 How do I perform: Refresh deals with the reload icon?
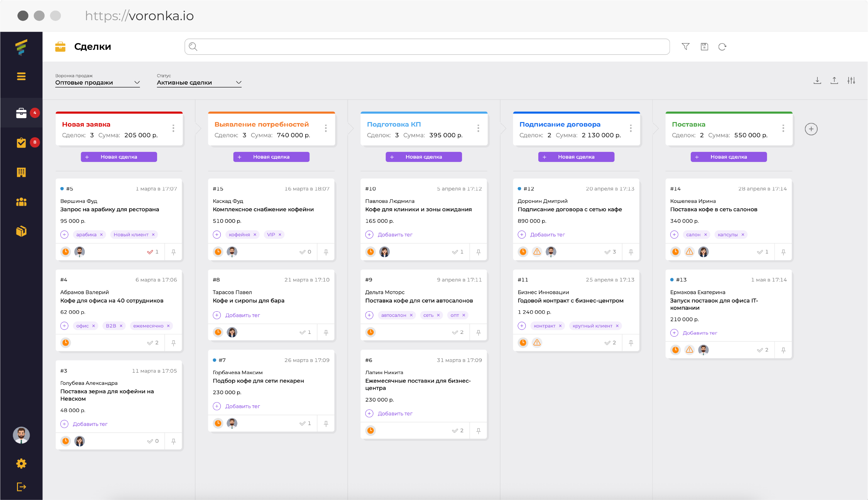pyautogui.click(x=722, y=47)
